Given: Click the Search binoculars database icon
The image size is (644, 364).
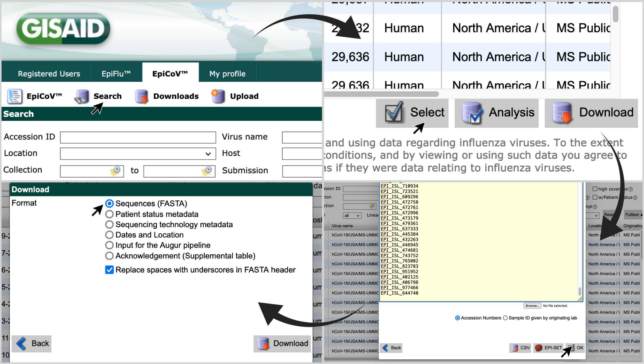Looking at the screenshot, I should pos(82,97).
